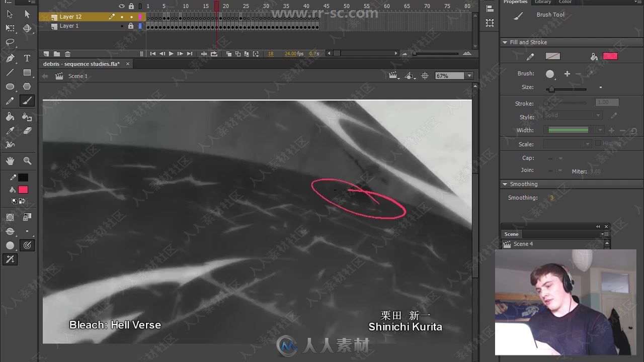Toggle the Hinting checkbox

pos(598,143)
